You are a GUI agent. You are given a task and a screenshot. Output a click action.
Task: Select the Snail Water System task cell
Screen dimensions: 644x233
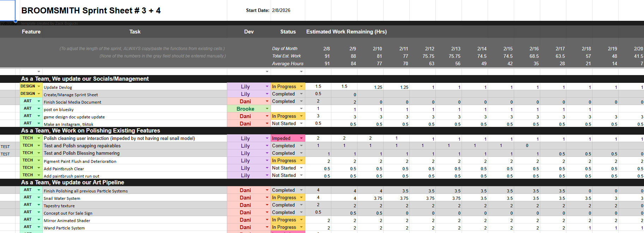coord(135,198)
